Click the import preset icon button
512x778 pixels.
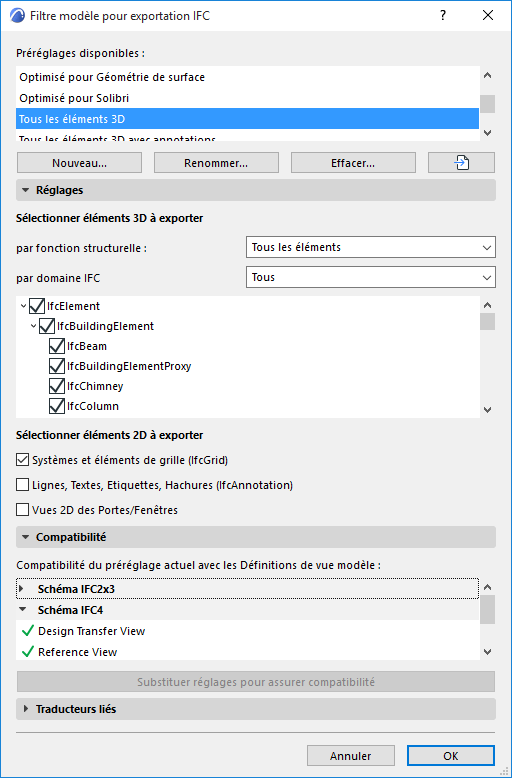(x=461, y=163)
